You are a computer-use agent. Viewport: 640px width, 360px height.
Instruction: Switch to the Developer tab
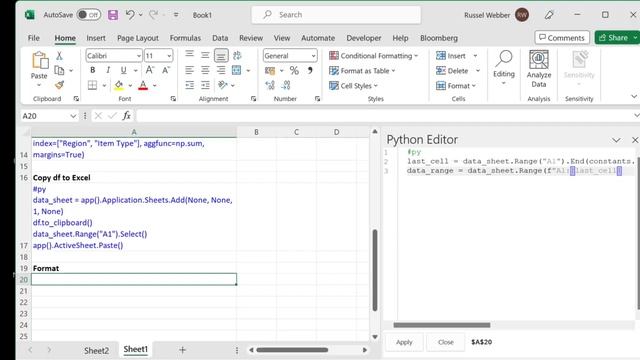pos(364,38)
